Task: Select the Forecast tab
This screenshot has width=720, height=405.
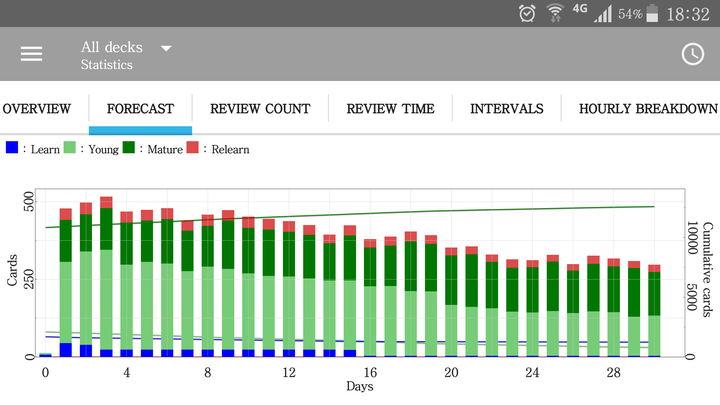Action: point(141,109)
